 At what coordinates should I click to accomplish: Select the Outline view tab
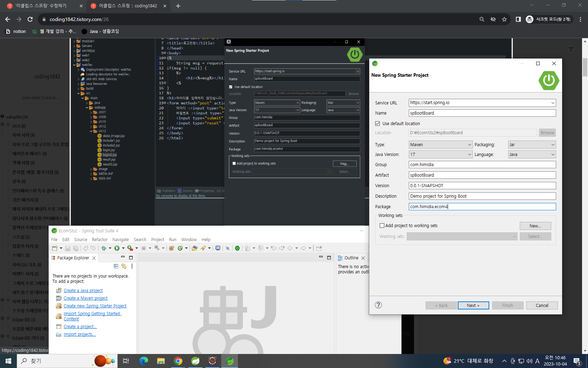[x=351, y=258]
